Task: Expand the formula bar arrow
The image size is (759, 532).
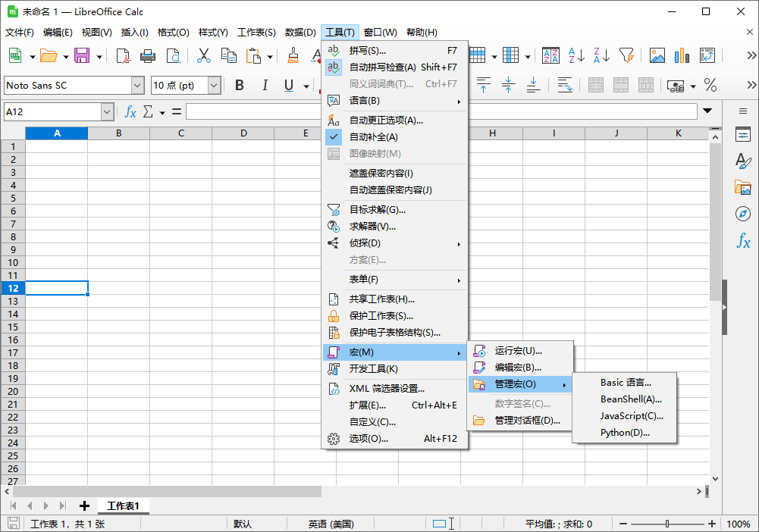Action: coord(707,111)
